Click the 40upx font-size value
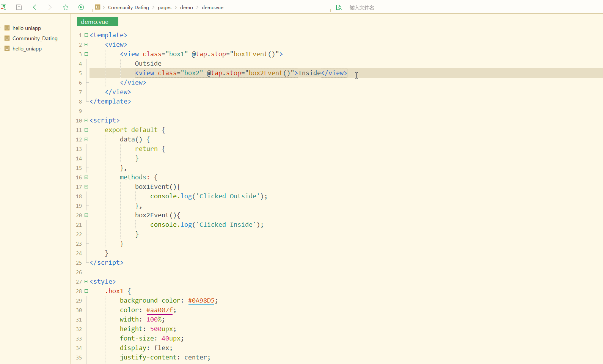This screenshot has width=603, height=364. point(171,339)
